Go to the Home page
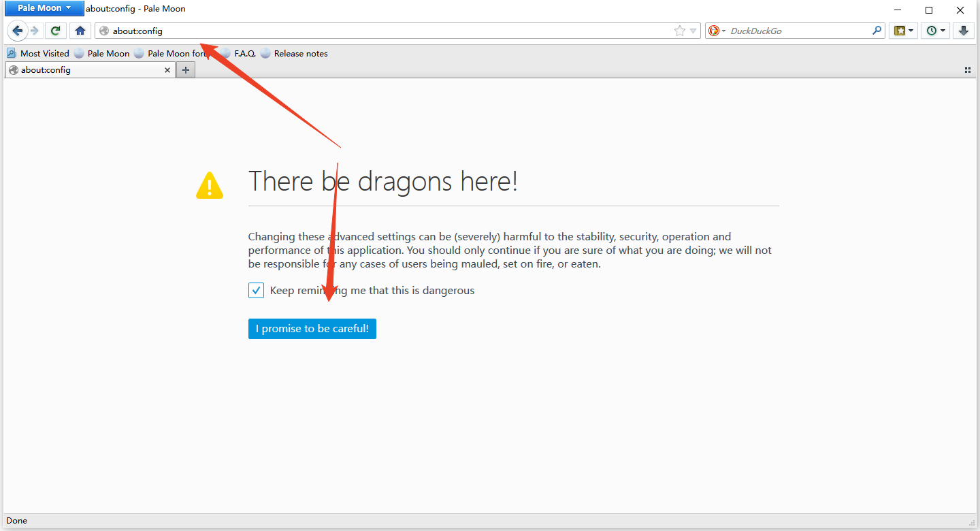The width and height of the screenshot is (980, 531). (80, 31)
